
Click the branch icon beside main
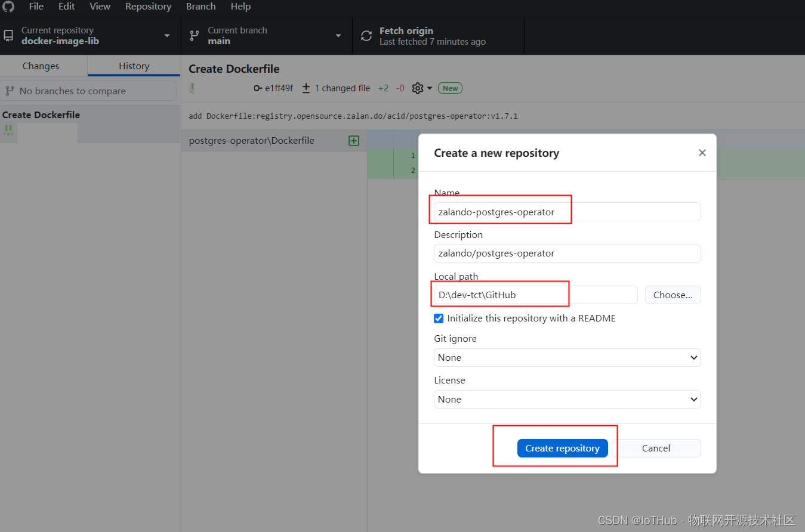195,36
